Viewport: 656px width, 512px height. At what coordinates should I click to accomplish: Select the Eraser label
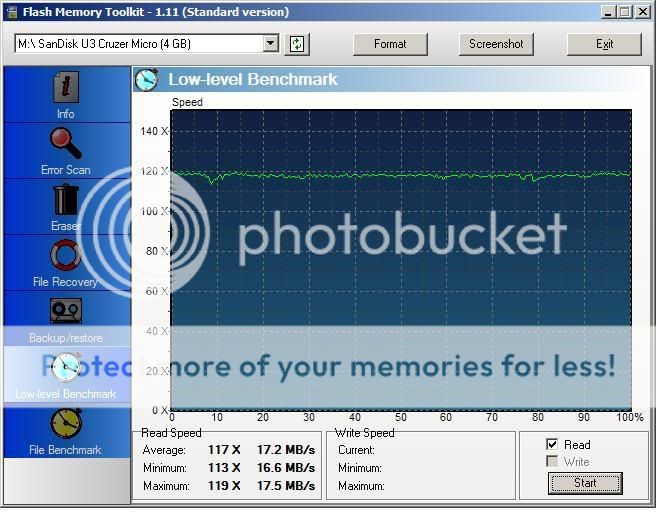(x=66, y=226)
